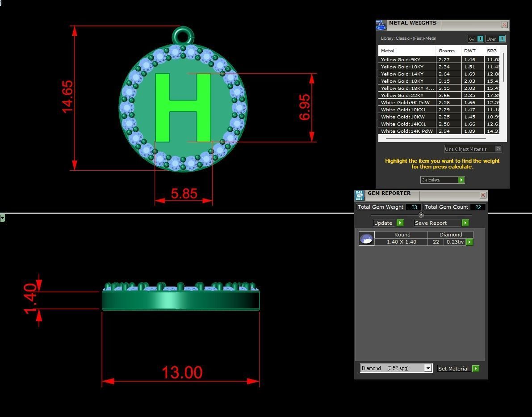Viewport: 532px width, 417px height.
Task: Open the viewport menu dropdown at left edge
Action: [x=2, y=218]
